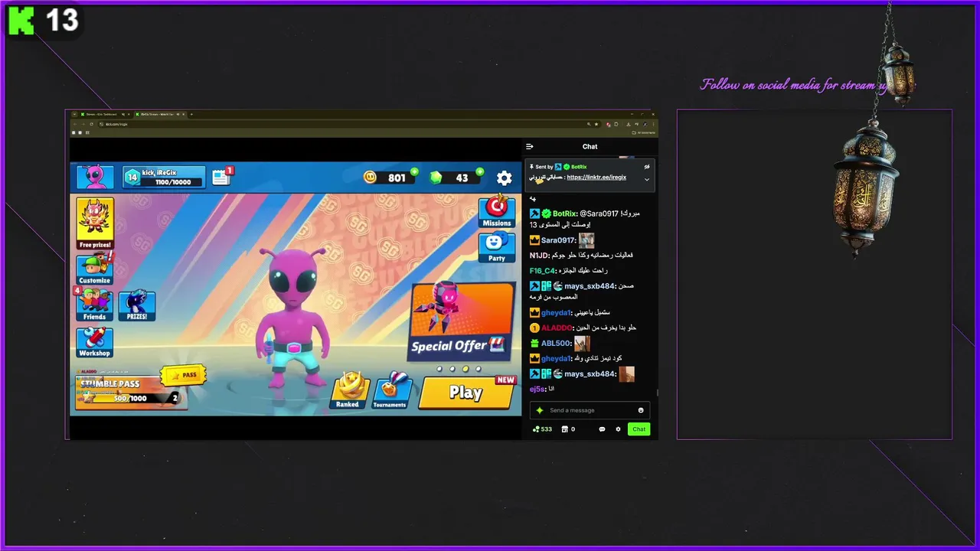Hide the pinned message eye icon

(647, 167)
